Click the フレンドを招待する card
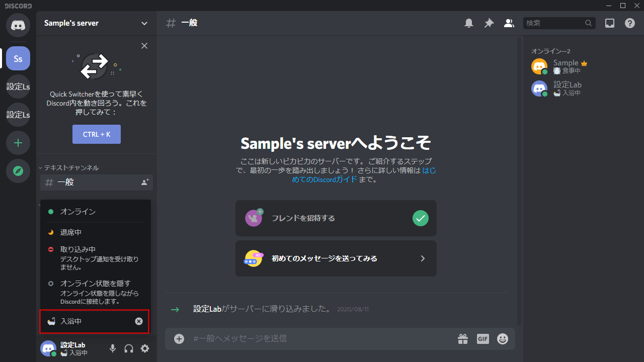644x362 pixels. [x=336, y=218]
